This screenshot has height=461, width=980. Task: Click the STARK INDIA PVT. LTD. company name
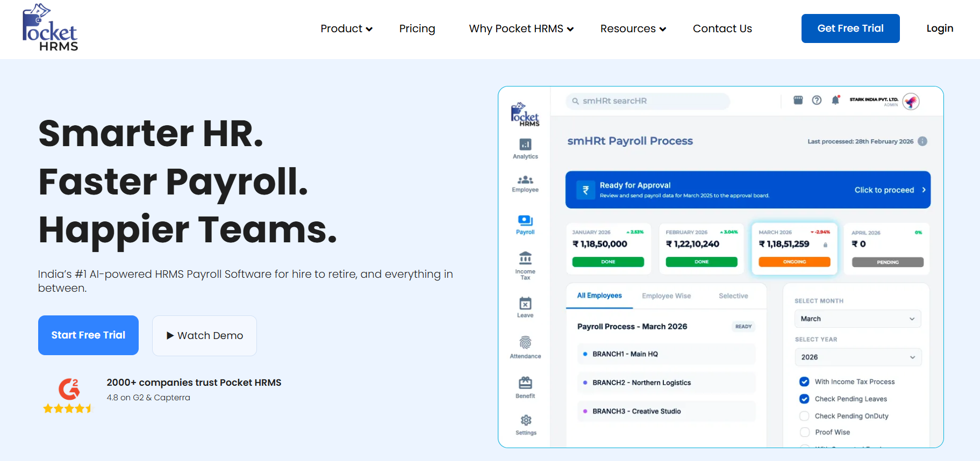pyautogui.click(x=874, y=99)
